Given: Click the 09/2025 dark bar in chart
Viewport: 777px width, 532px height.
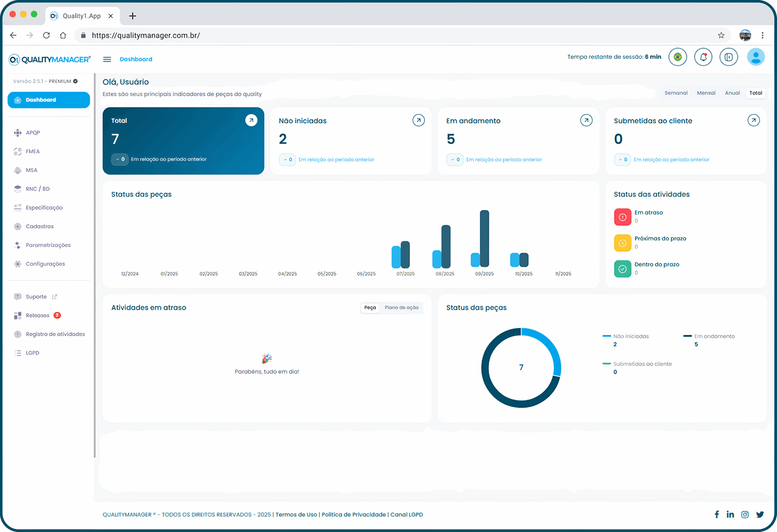Looking at the screenshot, I should click(x=484, y=238).
